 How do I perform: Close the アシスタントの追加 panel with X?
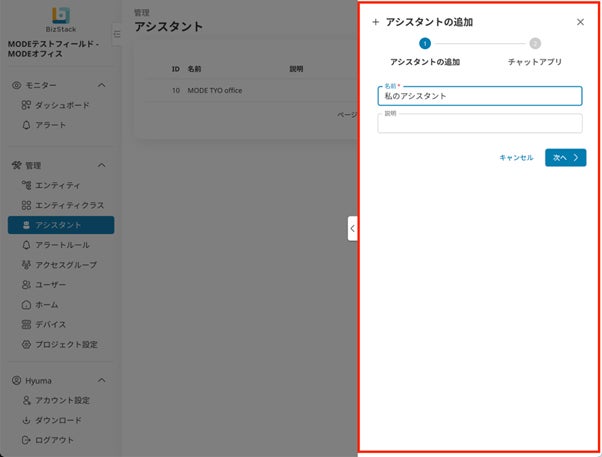tap(580, 22)
